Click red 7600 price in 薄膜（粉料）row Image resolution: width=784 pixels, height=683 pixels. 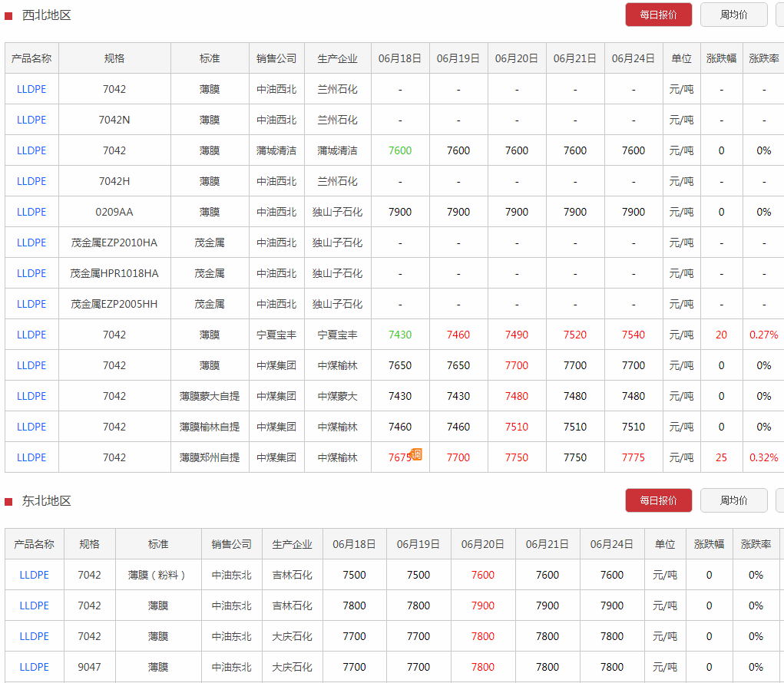(x=482, y=575)
